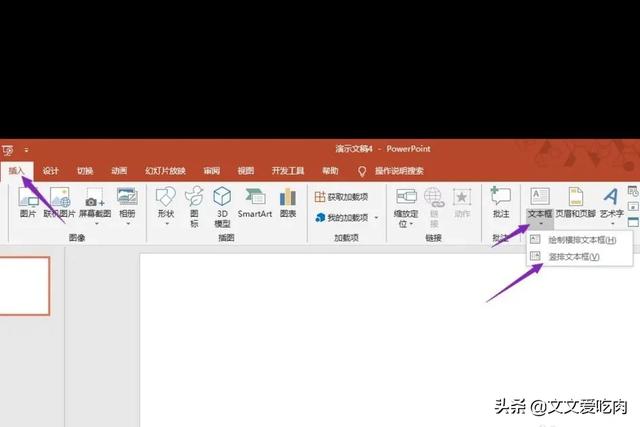640x427 pixels.
Task: Open the 缩放定位 zoom tool
Action: pos(406,207)
